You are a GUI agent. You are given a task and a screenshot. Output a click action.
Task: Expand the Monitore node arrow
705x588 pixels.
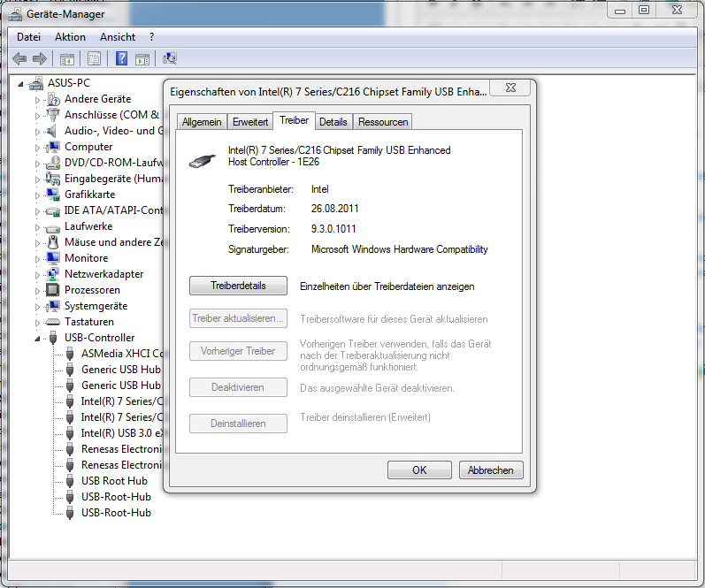[38, 259]
